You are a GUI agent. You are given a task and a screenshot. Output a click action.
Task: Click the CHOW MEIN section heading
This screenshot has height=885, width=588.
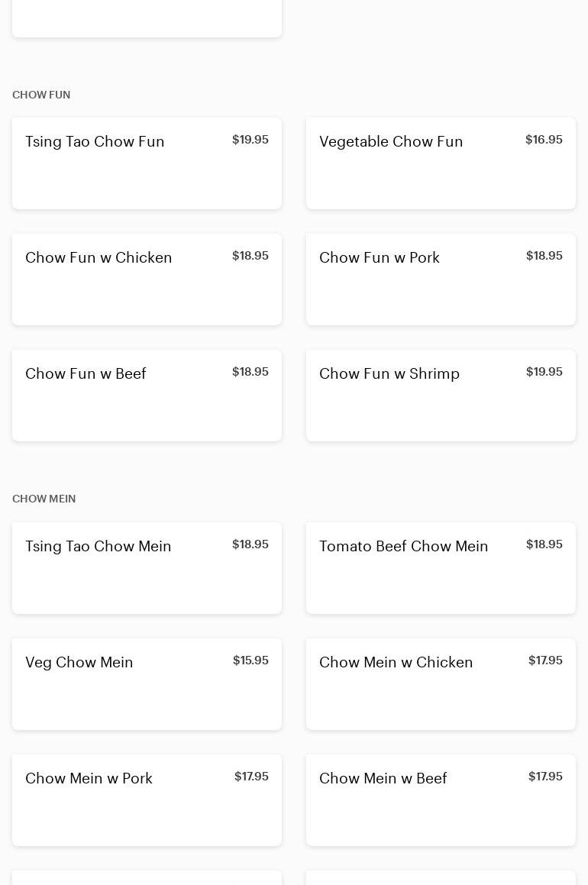point(44,499)
